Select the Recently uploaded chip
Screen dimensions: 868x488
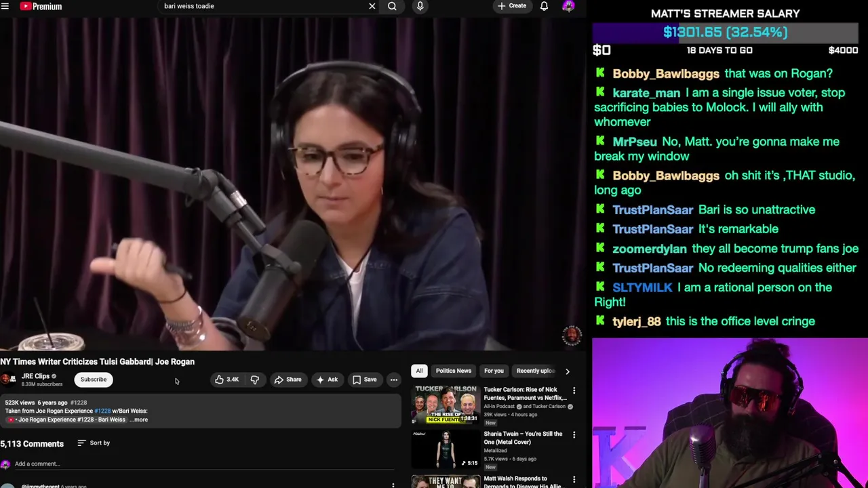tap(536, 371)
